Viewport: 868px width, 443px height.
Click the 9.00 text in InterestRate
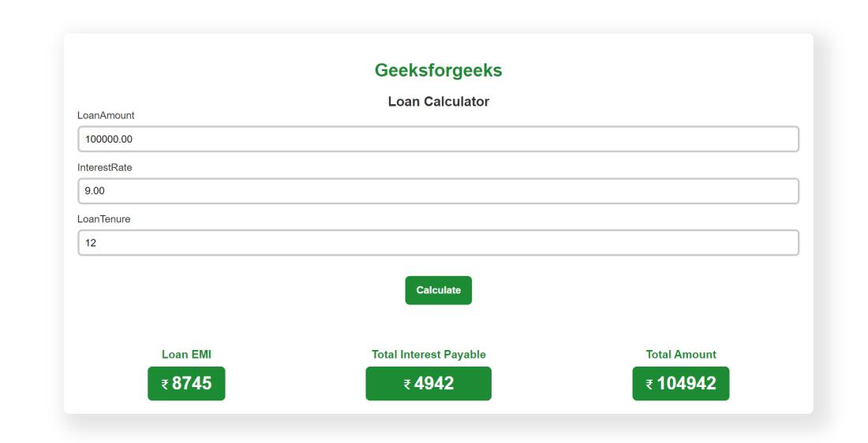tap(95, 191)
